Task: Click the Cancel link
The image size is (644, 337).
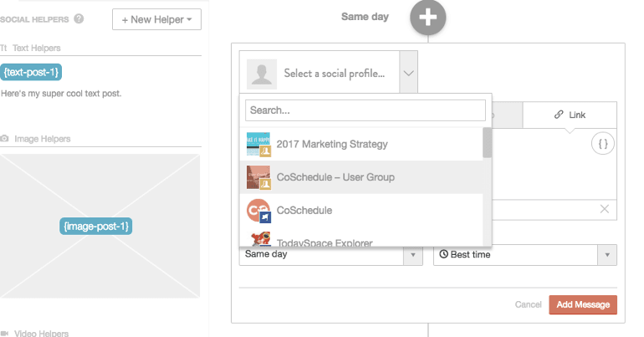Action: click(529, 304)
